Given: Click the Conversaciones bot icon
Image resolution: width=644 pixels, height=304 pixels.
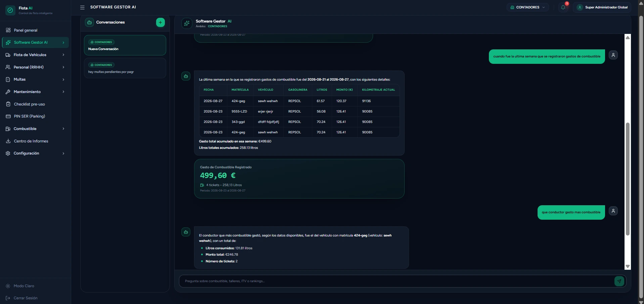Looking at the screenshot, I should click(90, 23).
